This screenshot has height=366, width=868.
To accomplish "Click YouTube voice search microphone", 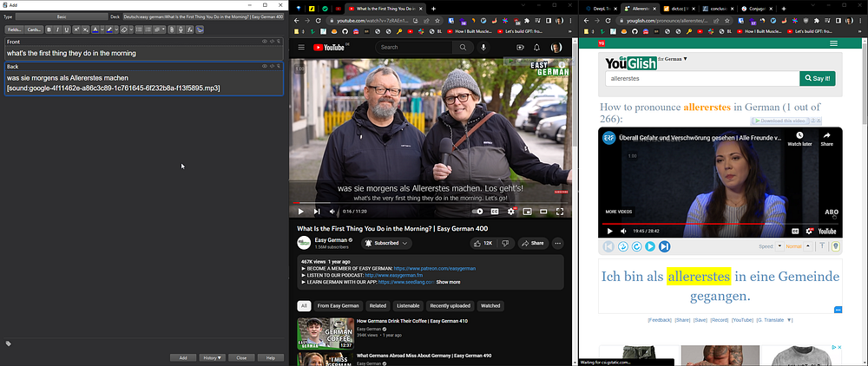I will coord(482,47).
